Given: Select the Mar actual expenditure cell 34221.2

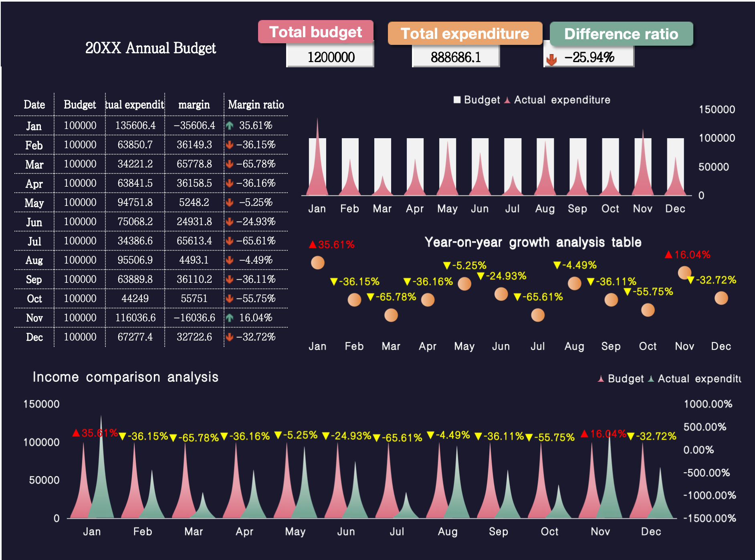Looking at the screenshot, I should 135,164.
